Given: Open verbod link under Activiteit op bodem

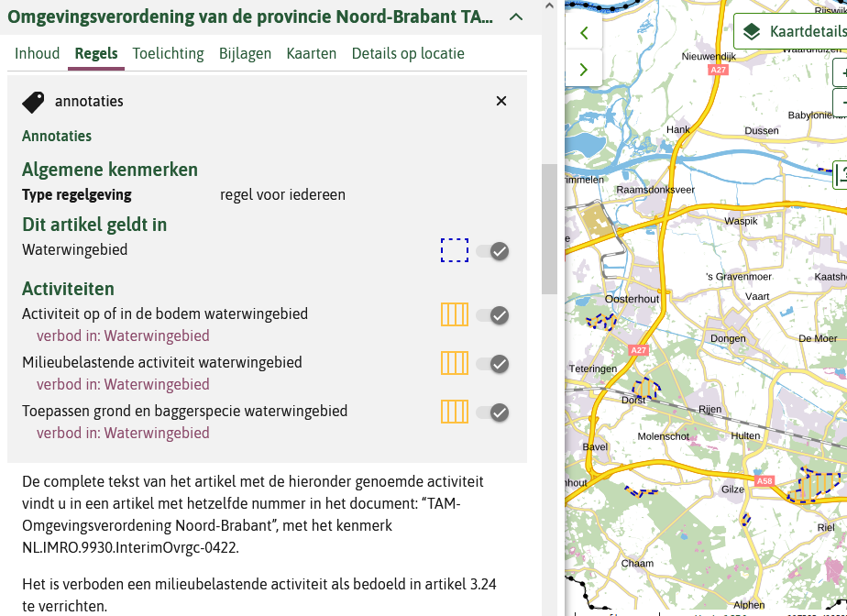Looking at the screenshot, I should (x=123, y=335).
